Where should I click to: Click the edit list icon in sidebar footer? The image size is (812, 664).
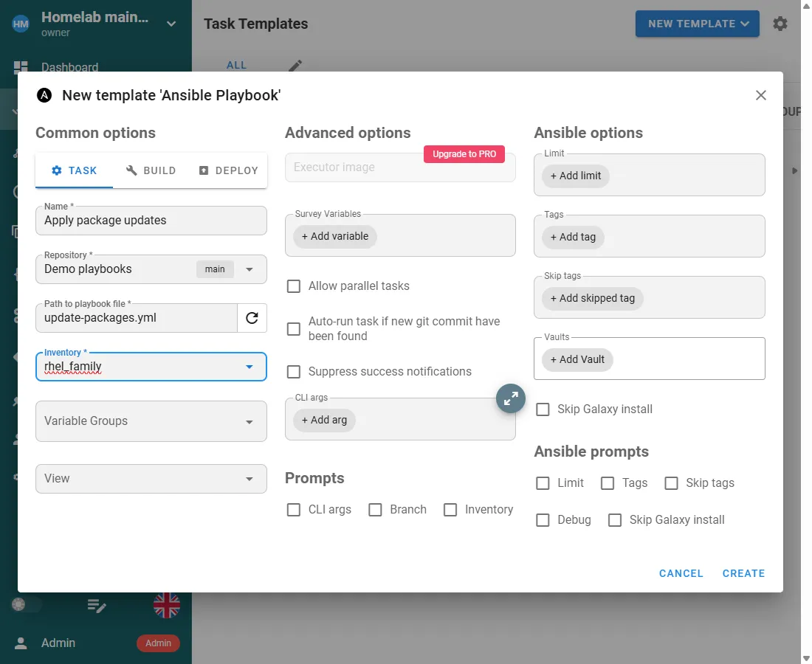97,605
